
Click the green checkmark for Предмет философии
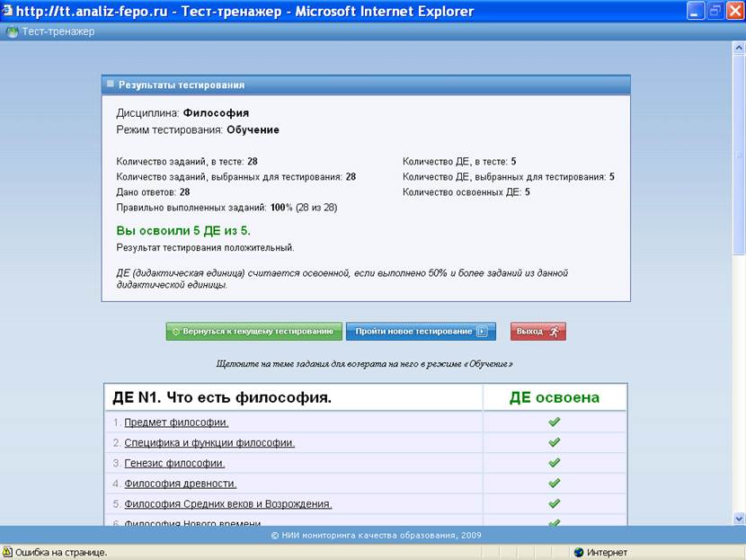click(x=555, y=422)
